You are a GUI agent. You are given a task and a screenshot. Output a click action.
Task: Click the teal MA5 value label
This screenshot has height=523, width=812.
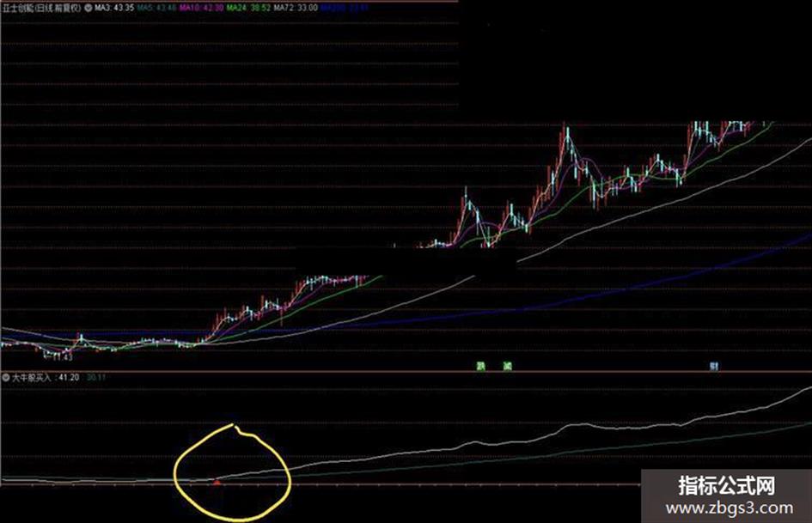pos(156,8)
